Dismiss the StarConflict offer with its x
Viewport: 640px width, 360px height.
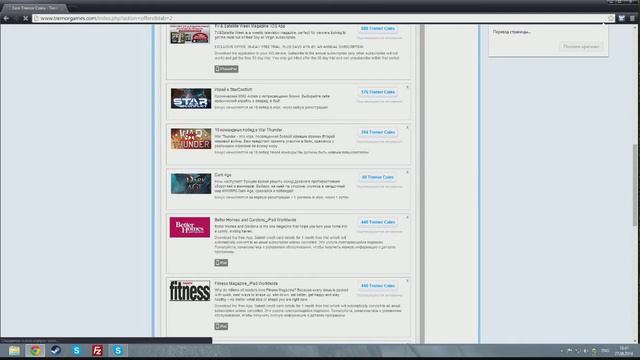[x=407, y=87]
